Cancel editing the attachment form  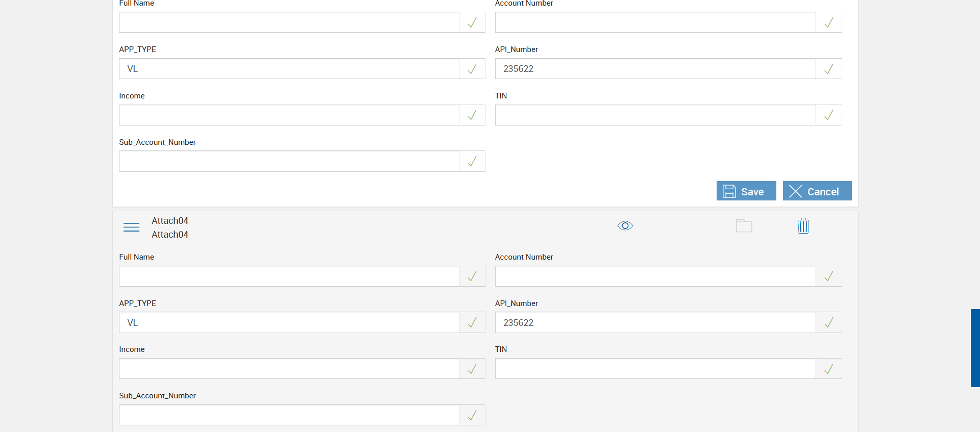(817, 191)
